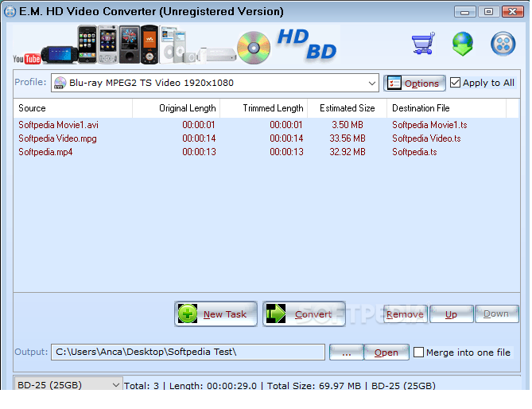532x409 pixels.
Task: Open the Options button
Action: [x=414, y=84]
